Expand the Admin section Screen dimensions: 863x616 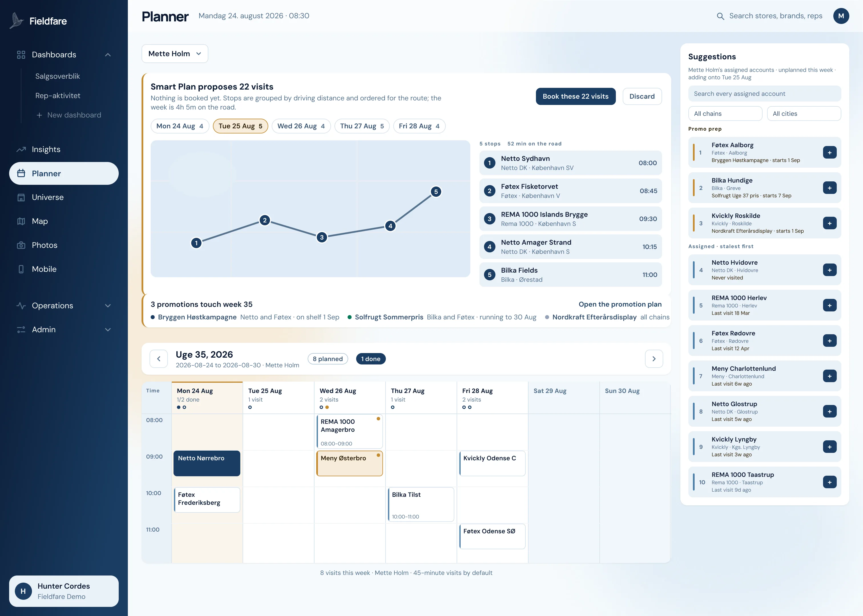[64, 330]
